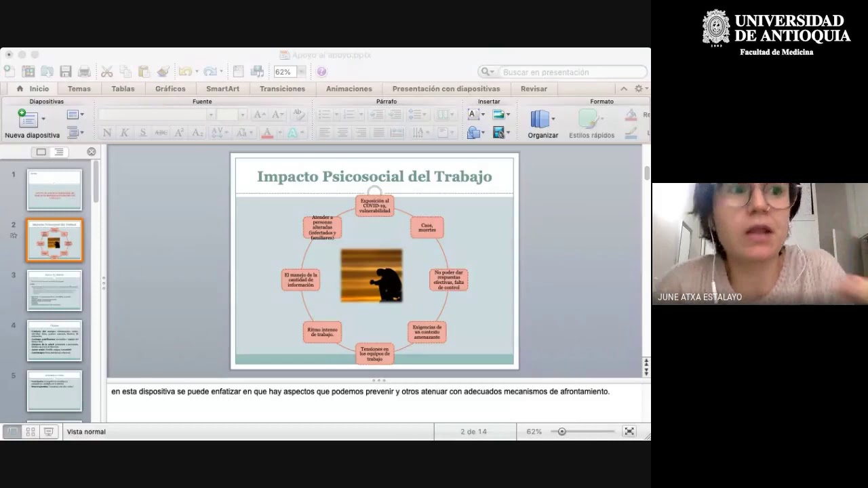Switch to the Transiciones tab

[x=282, y=89]
